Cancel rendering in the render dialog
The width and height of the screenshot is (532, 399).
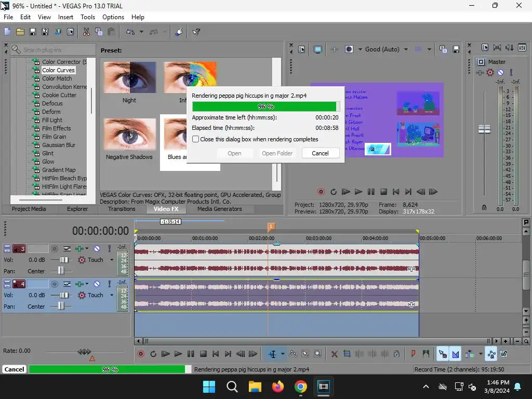point(320,153)
